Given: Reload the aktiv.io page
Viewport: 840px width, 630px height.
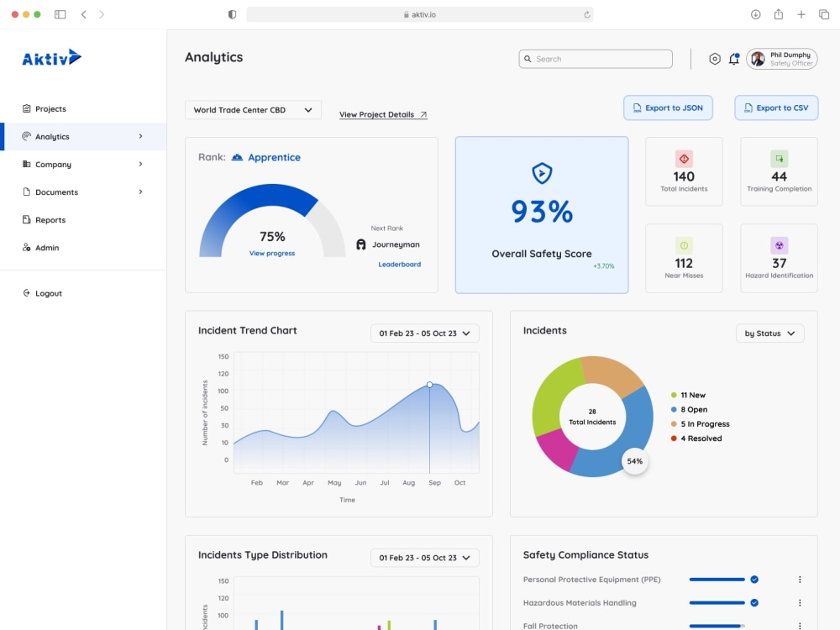Looking at the screenshot, I should [x=587, y=14].
